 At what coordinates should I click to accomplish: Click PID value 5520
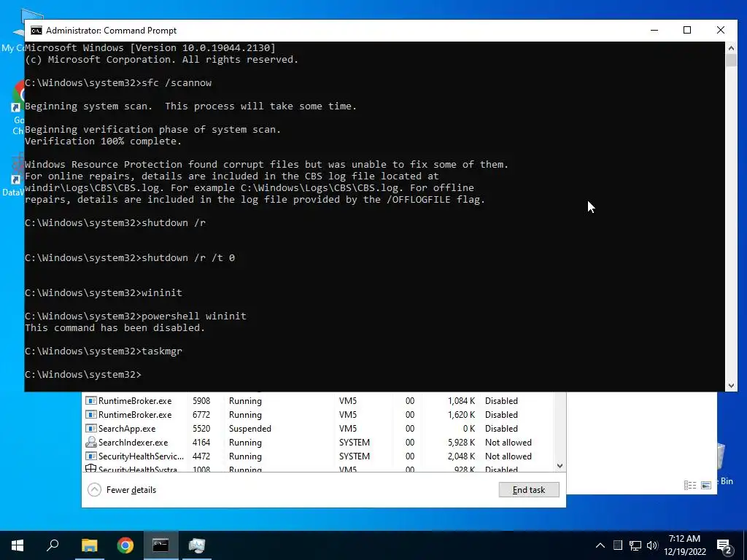[201, 429]
